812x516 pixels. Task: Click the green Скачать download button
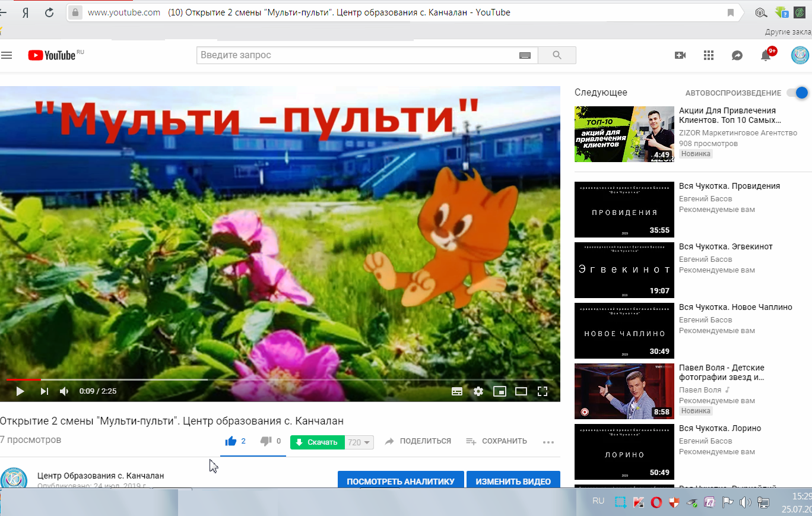[318, 442]
